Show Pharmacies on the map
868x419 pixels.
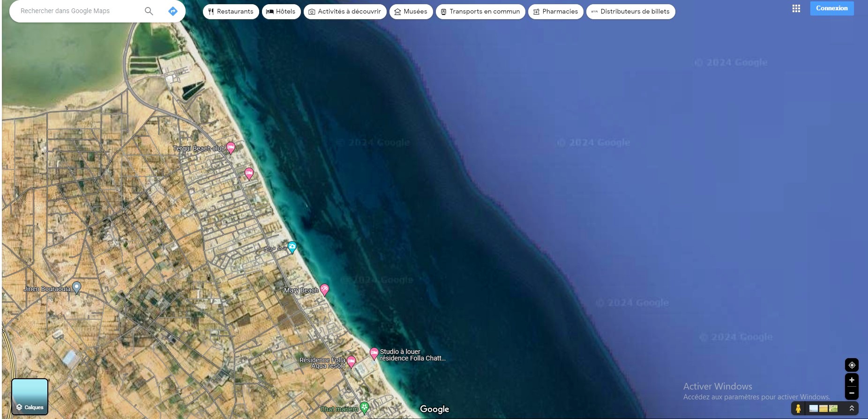[x=555, y=12]
